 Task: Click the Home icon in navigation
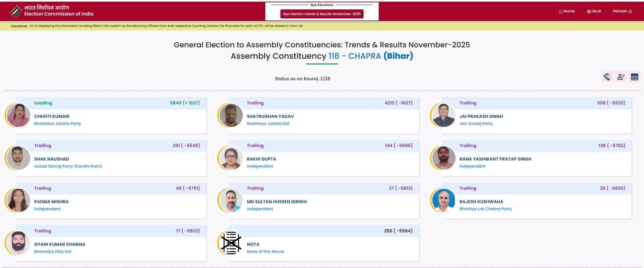pyautogui.click(x=561, y=11)
